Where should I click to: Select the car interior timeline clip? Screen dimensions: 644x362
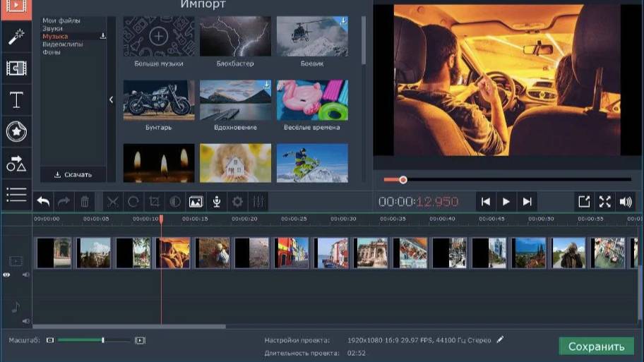tap(173, 253)
